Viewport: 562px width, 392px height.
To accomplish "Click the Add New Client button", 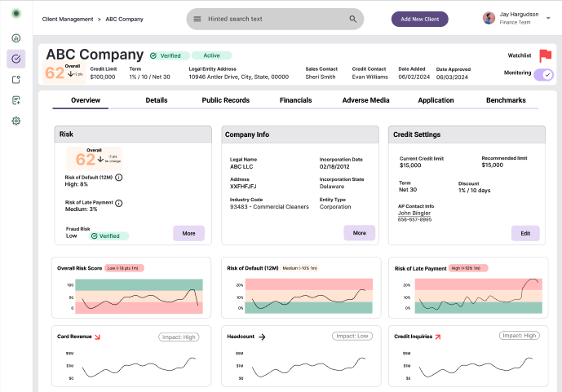I will (x=420, y=19).
